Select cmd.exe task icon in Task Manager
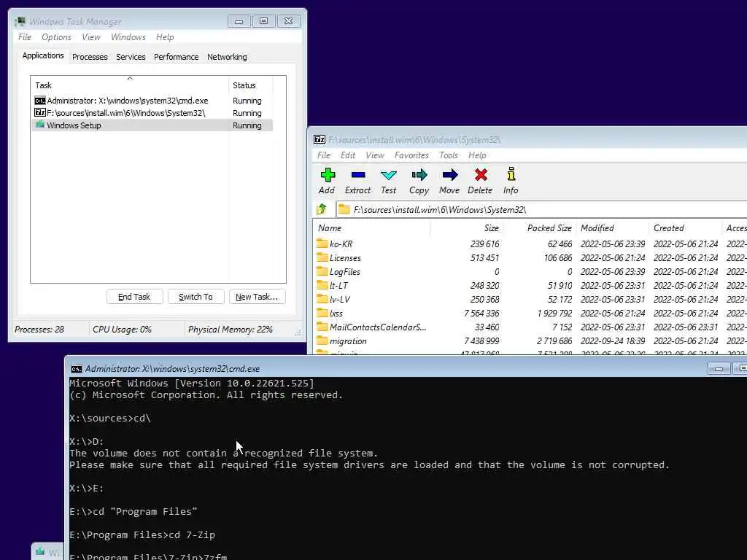747x560 pixels. click(40, 101)
